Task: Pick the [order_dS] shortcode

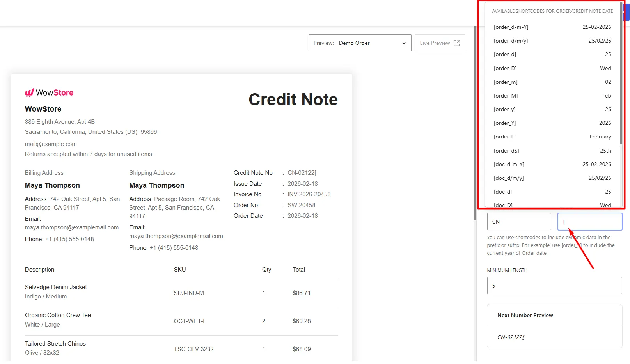Action: (552, 151)
